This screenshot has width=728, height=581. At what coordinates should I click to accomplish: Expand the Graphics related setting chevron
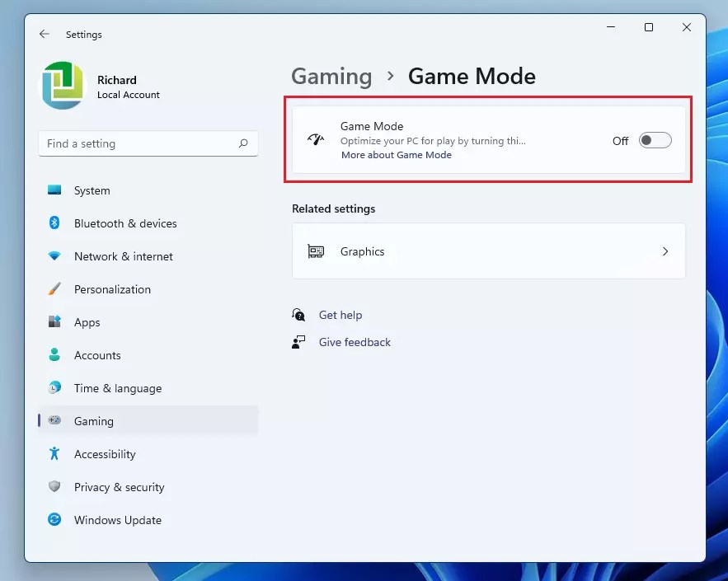point(665,252)
